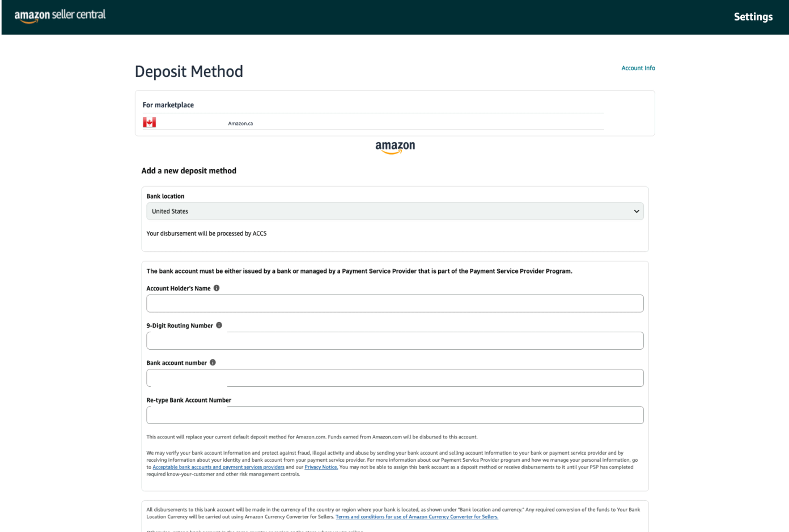Open the Bank location dropdown
Viewport: 789px width, 532px height.
(x=394, y=211)
